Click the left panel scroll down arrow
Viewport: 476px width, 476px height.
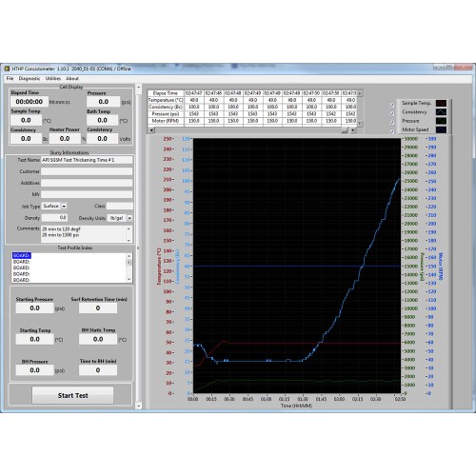click(138, 406)
